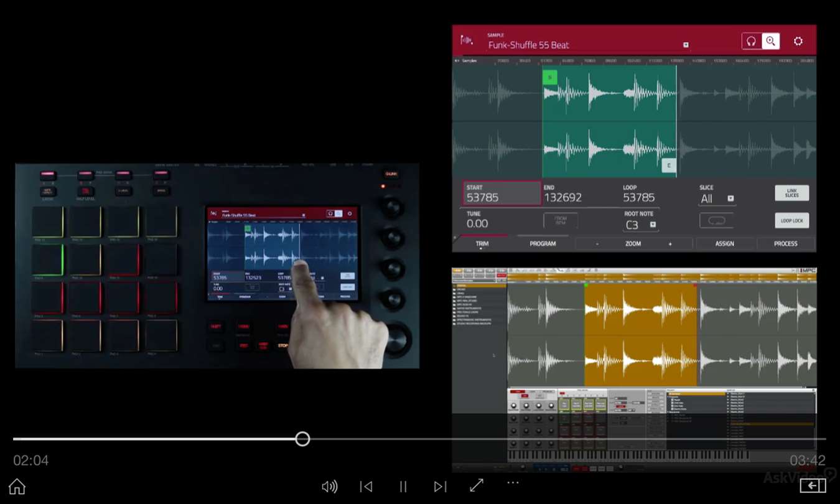Screen dimensions: 840x504
Task: Click the LOOP LOCK button
Action: point(792,220)
